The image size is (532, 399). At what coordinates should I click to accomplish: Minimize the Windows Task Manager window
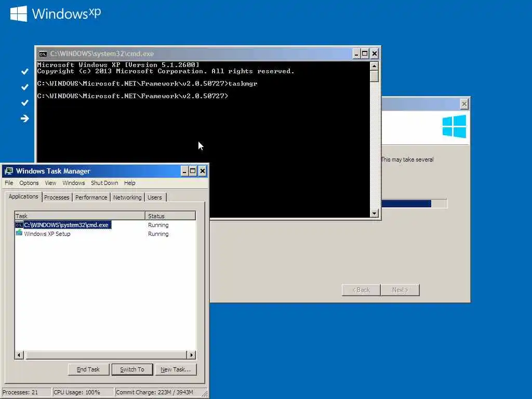184,171
